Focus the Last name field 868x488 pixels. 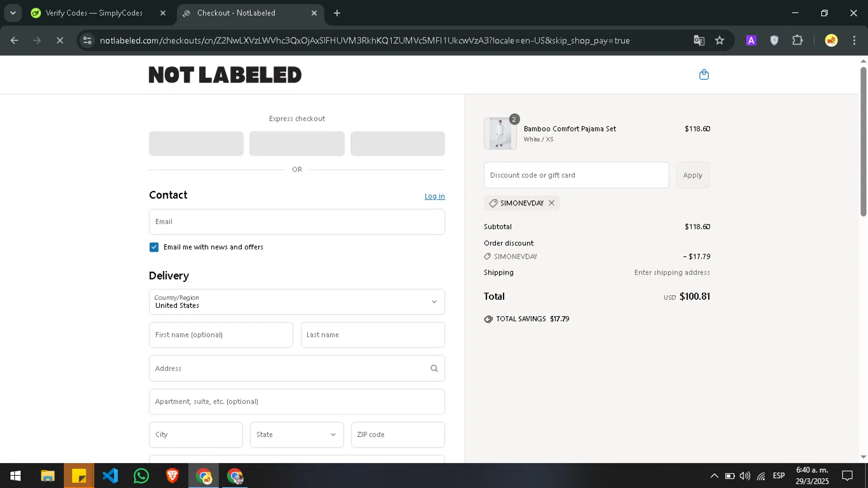coord(373,335)
